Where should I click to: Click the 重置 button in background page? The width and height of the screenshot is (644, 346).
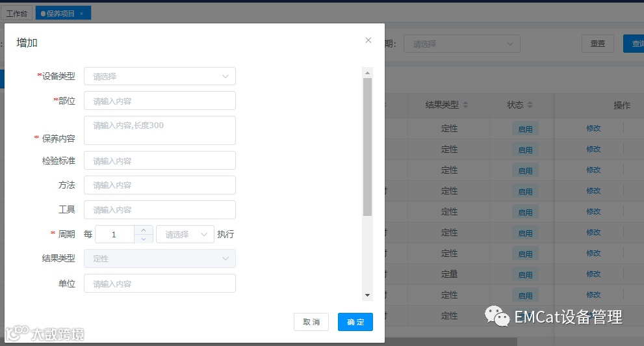pos(598,44)
